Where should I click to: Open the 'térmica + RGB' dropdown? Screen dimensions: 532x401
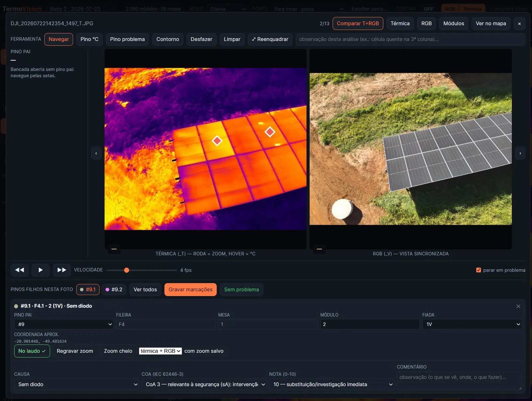(x=160, y=351)
